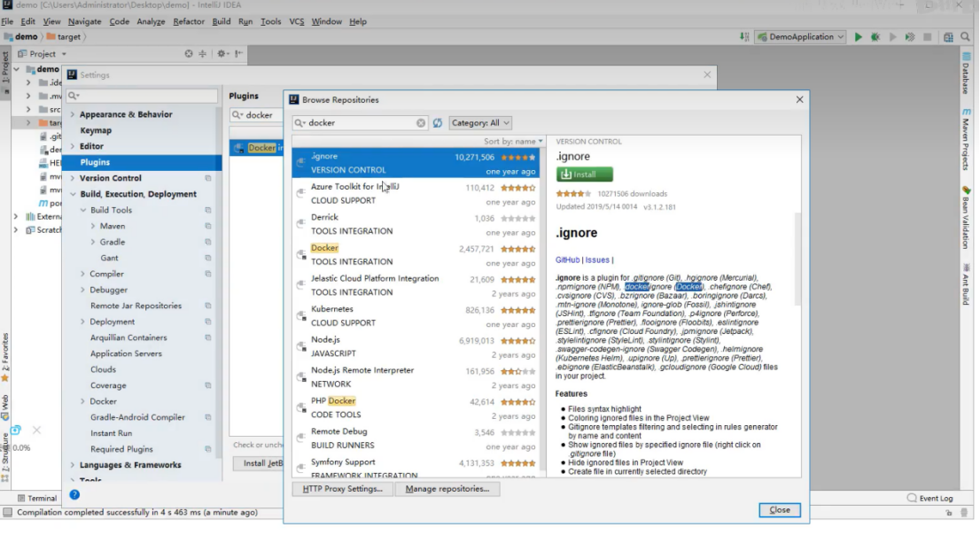
Task: Open the Issues link for .ignore
Action: (597, 260)
